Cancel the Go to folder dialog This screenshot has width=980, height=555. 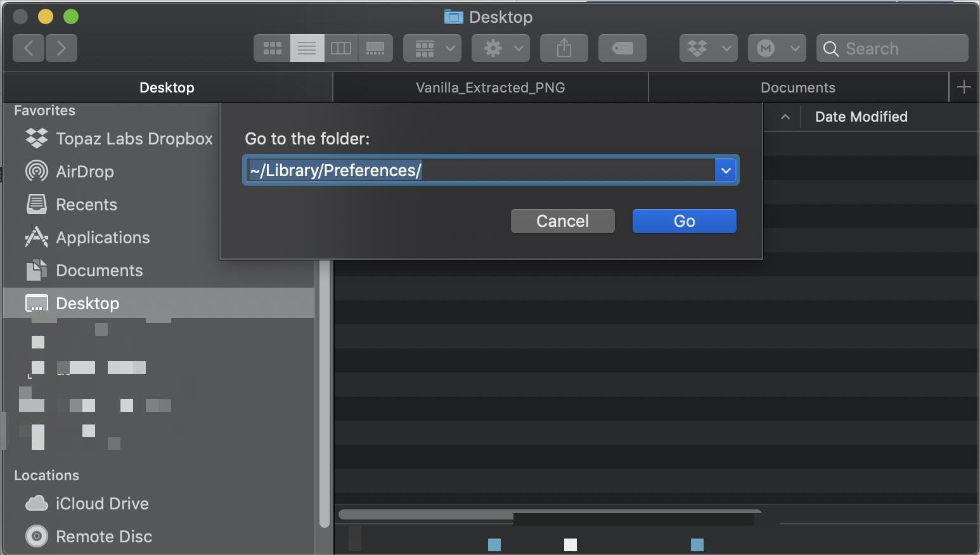pos(562,221)
